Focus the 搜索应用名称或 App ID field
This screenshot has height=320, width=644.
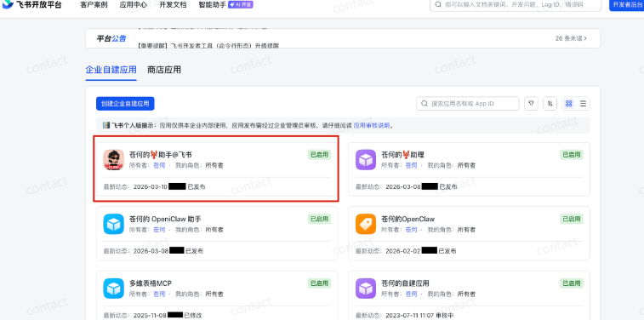467,104
